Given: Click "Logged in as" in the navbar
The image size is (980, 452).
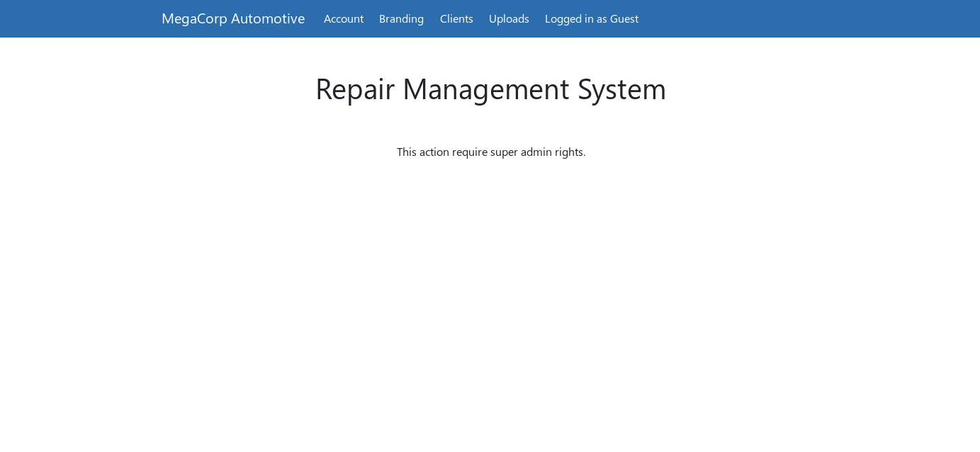Looking at the screenshot, I should tap(575, 18).
